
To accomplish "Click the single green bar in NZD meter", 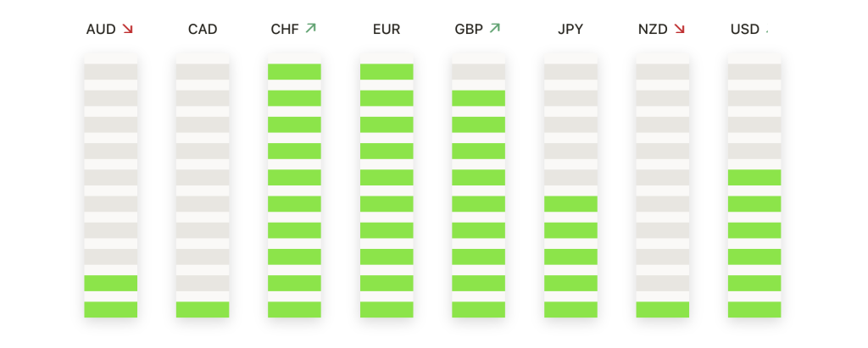I will (x=663, y=309).
